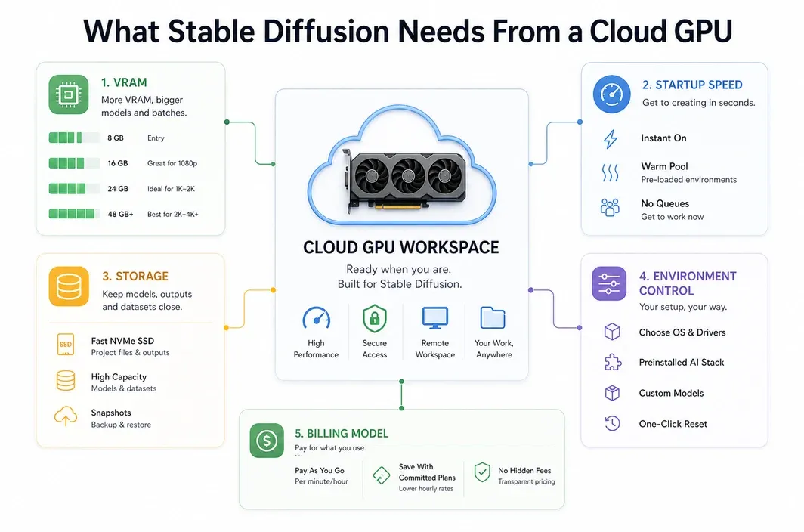Click the 'Pay As You Go' text

click(x=320, y=470)
